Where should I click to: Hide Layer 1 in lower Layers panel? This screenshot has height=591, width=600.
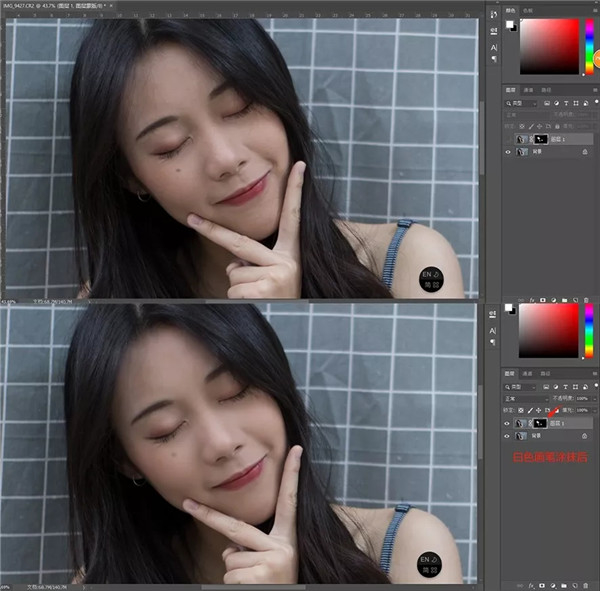click(x=507, y=423)
